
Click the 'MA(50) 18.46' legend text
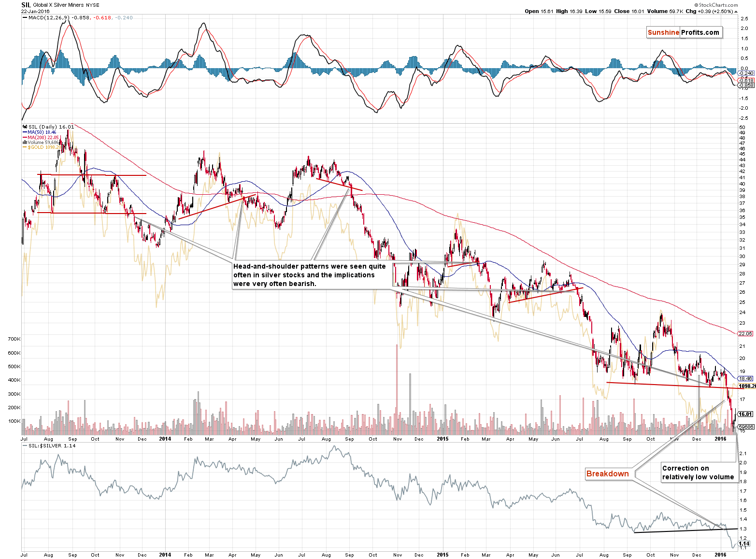[42, 132]
